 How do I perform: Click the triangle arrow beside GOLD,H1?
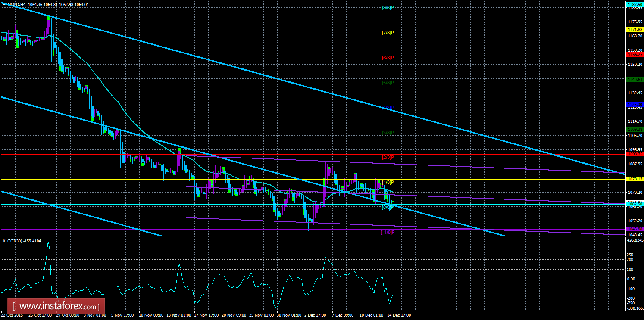click(x=4, y=4)
